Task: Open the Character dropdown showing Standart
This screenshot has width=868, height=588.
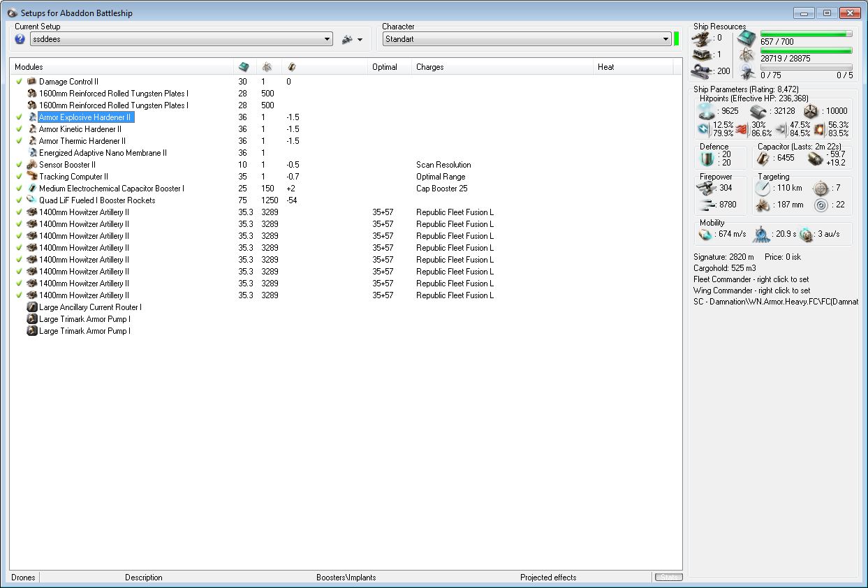Action: click(527, 40)
